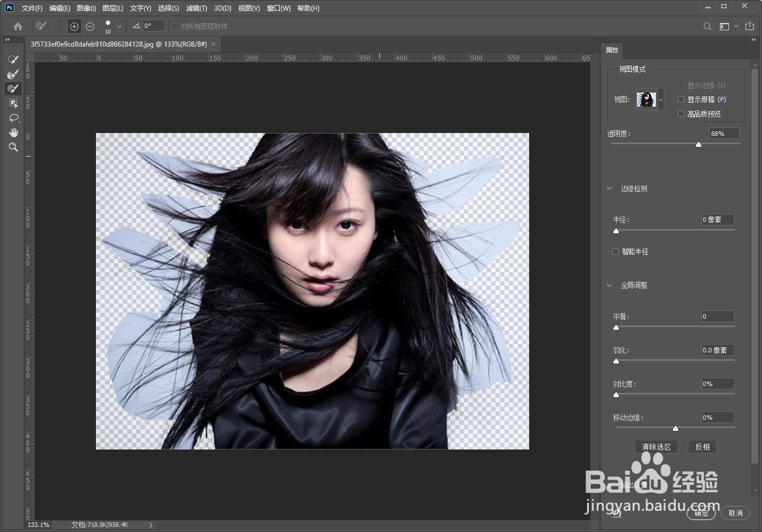Select the Refine Edge Brush tool
Image resolution: width=762 pixels, height=532 pixels.
click(x=13, y=74)
